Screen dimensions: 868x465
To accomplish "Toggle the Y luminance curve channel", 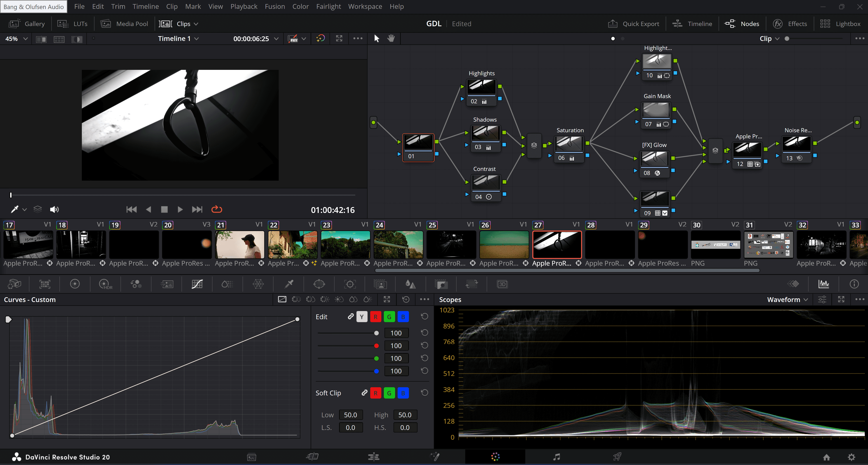I will [362, 317].
